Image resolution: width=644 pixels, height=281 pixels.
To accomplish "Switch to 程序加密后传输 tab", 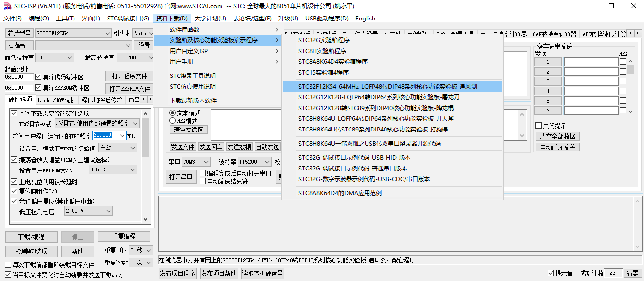I will [102, 100].
